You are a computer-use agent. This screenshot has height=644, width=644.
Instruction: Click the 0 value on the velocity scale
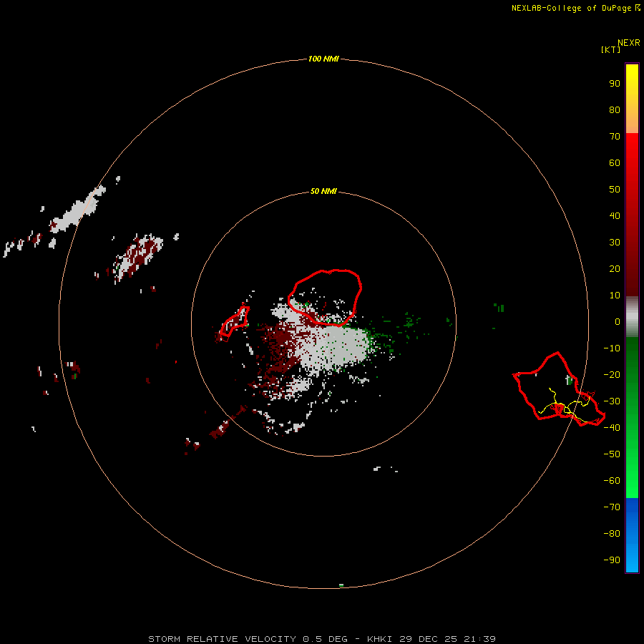[618, 321]
